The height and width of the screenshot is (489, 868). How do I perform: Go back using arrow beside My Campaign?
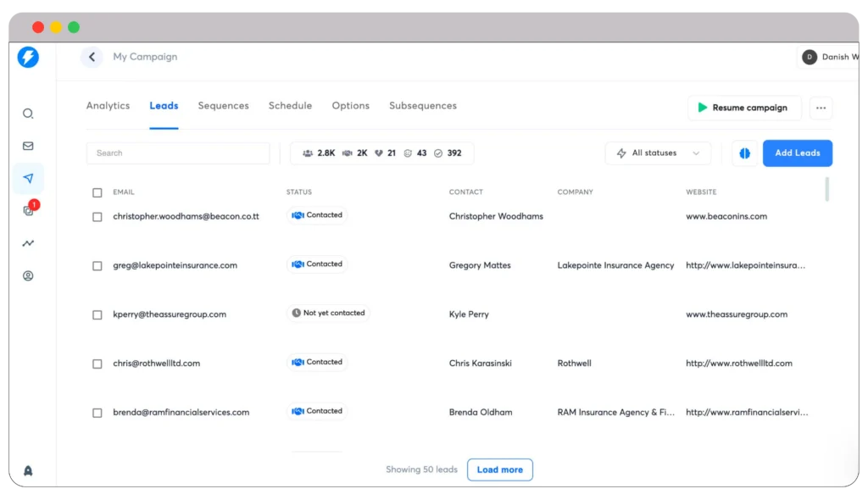pos(92,57)
